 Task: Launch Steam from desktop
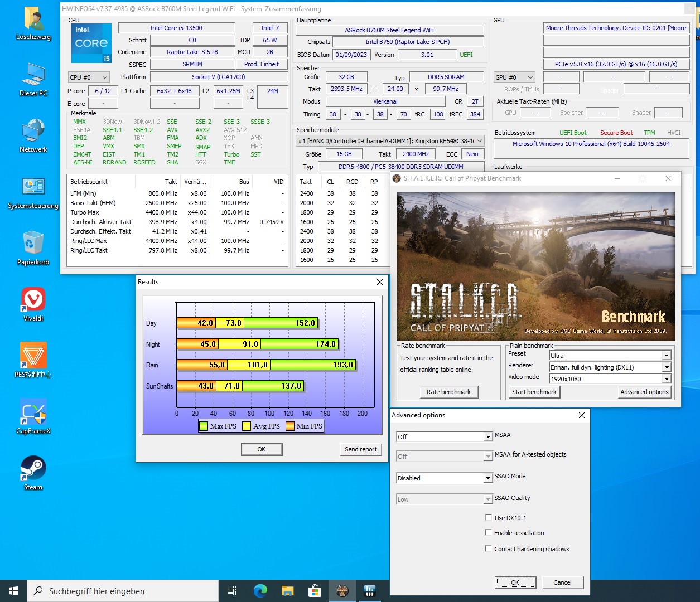pyautogui.click(x=33, y=473)
